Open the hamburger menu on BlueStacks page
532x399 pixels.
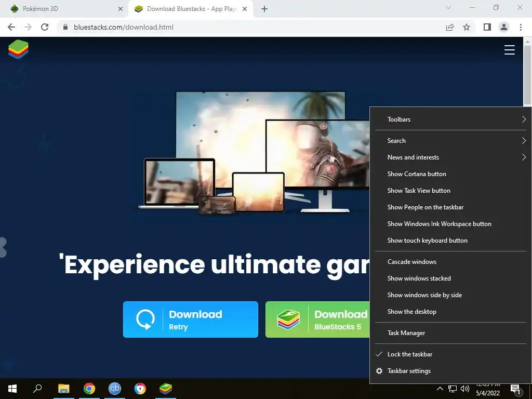[509, 50]
